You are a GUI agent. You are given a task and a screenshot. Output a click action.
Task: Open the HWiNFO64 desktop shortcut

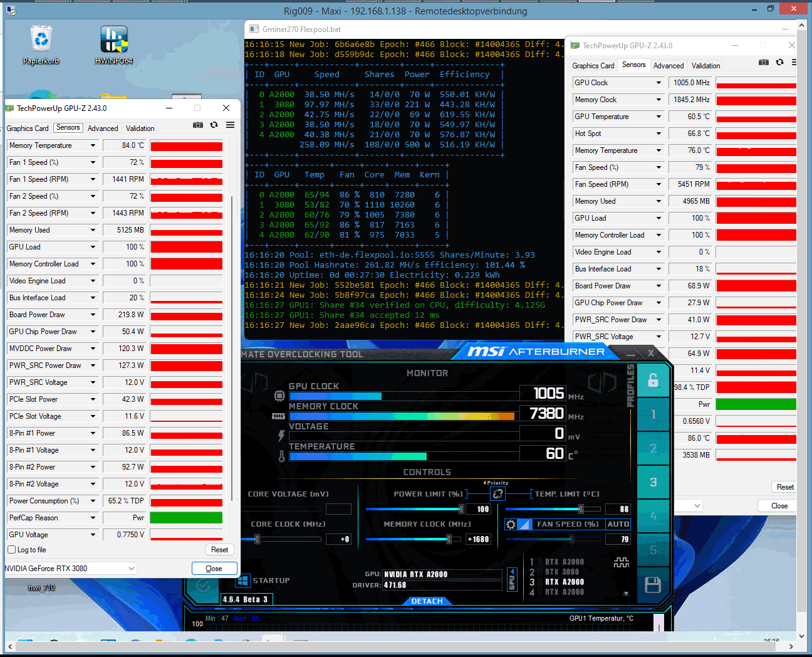pyautogui.click(x=114, y=45)
